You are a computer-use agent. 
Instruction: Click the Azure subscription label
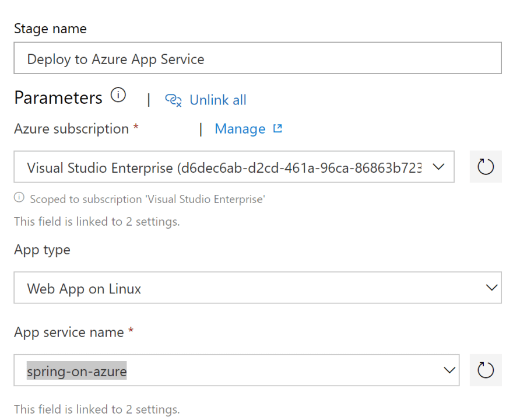[x=71, y=129]
